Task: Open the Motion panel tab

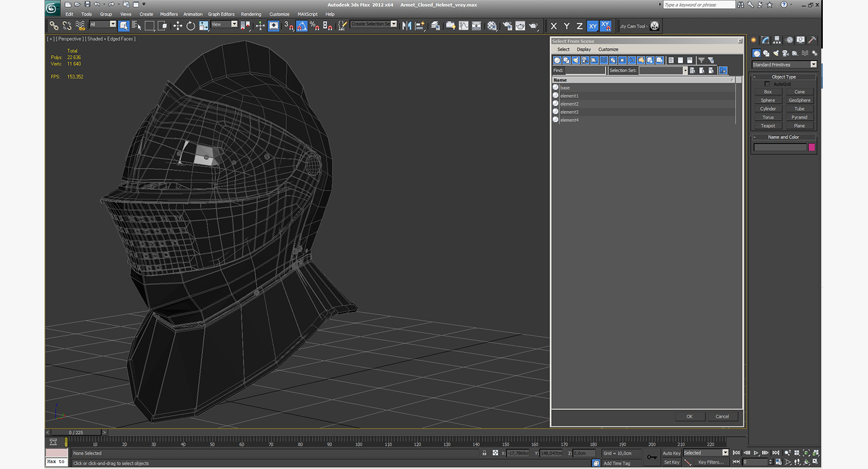Action: pos(789,40)
